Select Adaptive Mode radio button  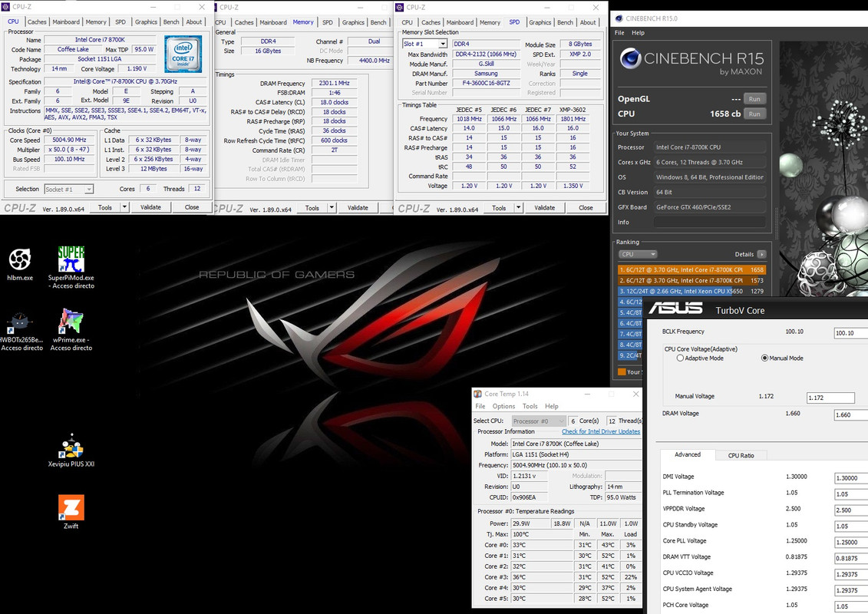[680, 358]
